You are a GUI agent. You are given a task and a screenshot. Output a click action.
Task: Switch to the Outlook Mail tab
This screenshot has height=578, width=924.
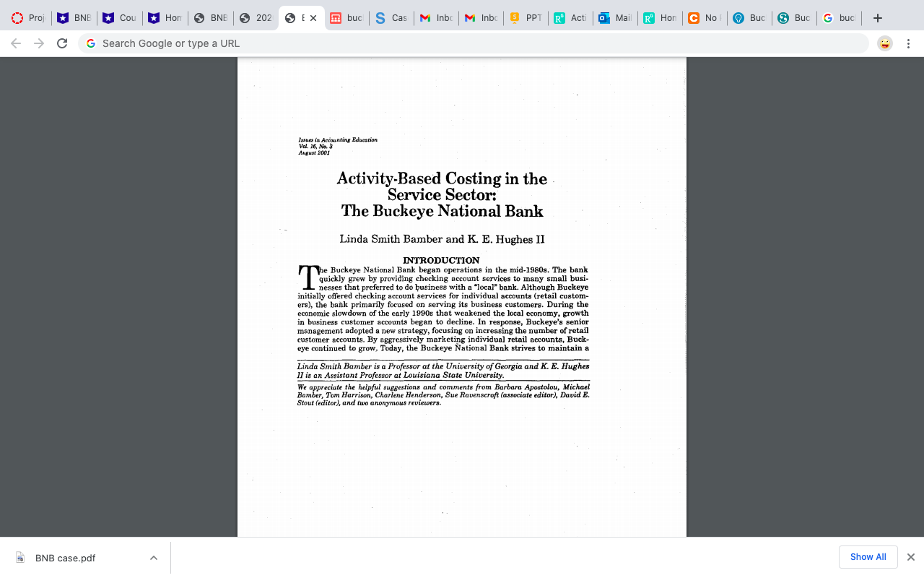(x=616, y=18)
